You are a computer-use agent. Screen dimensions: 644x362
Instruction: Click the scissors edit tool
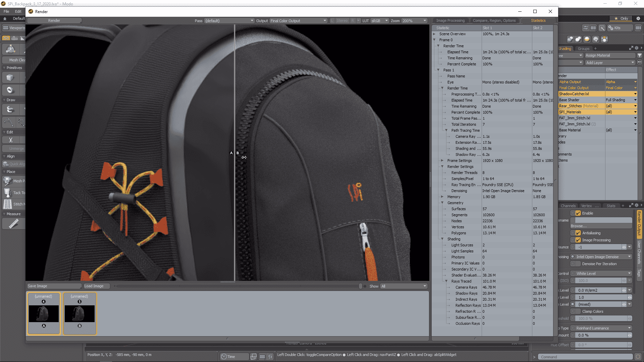tap(10, 140)
